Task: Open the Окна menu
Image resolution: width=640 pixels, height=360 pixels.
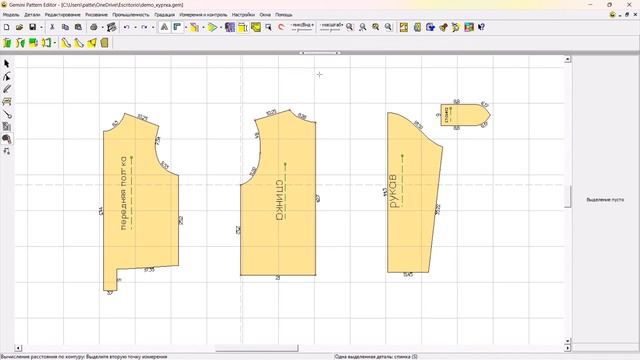Action: tap(265, 15)
